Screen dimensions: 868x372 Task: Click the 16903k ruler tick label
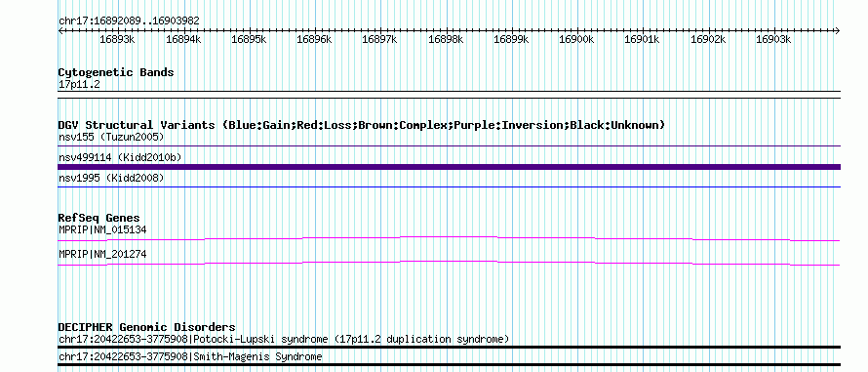(x=773, y=39)
